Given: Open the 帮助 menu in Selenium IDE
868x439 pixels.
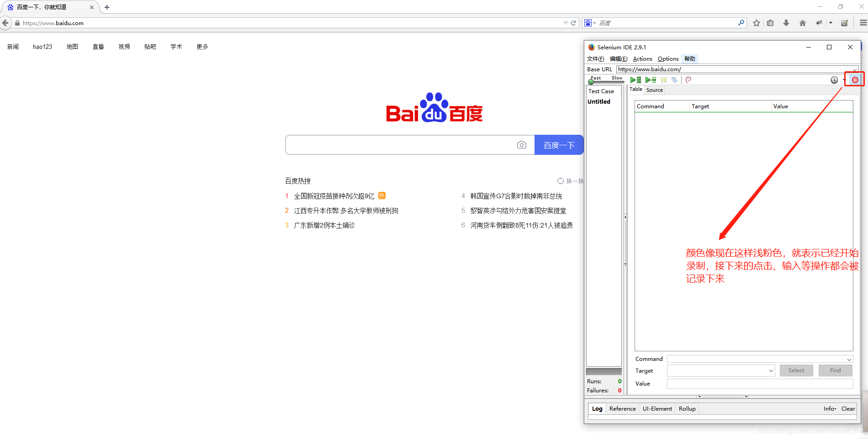Looking at the screenshot, I should click(x=690, y=59).
